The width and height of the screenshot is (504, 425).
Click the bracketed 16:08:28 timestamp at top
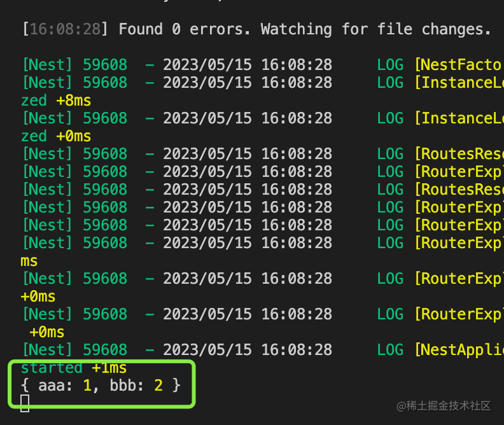click(66, 29)
